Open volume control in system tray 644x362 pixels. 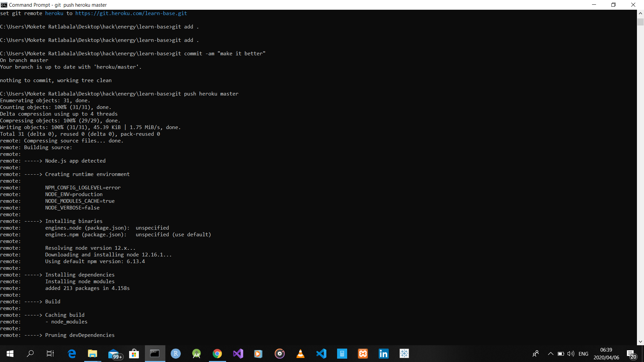coord(571,354)
